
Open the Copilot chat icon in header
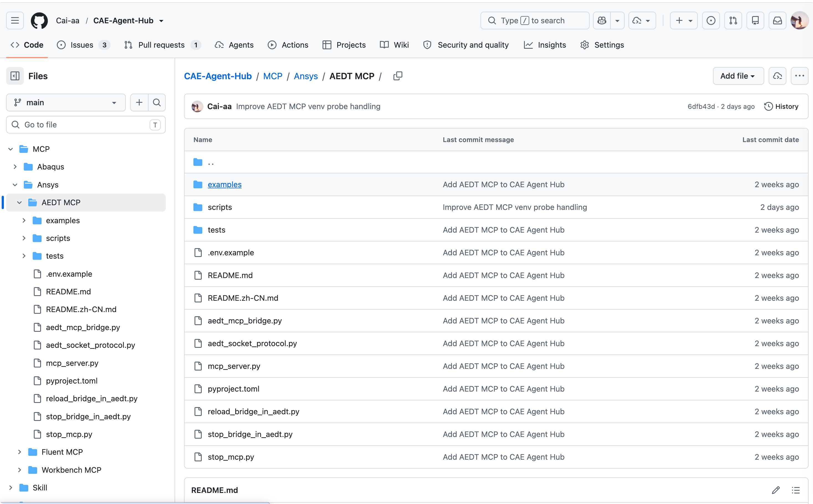(602, 21)
